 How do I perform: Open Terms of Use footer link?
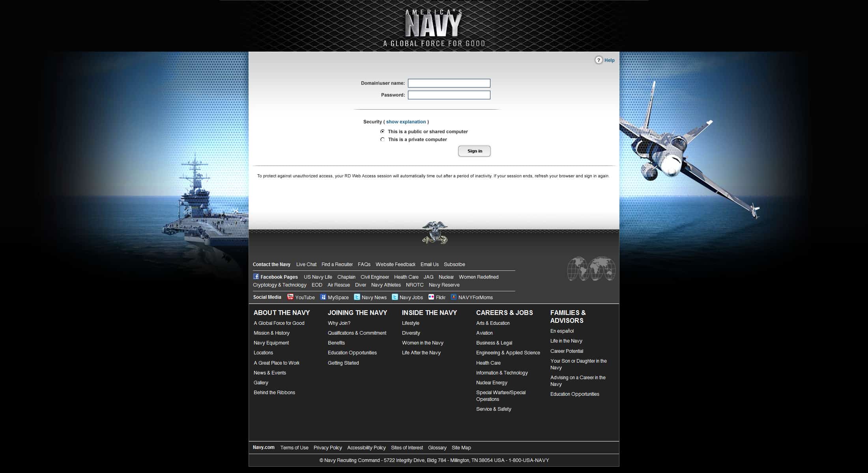[x=294, y=448]
